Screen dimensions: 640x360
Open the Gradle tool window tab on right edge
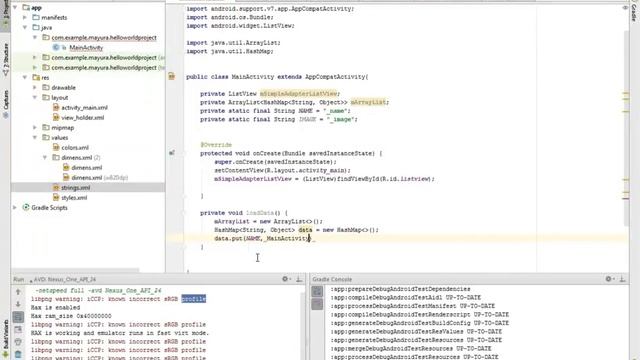coord(634,11)
